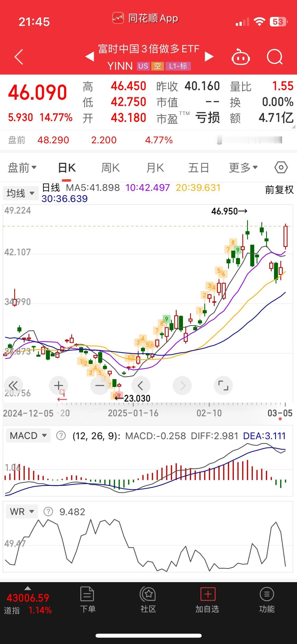Tap 道指 43006.59 index quote

pyautogui.click(x=28, y=604)
